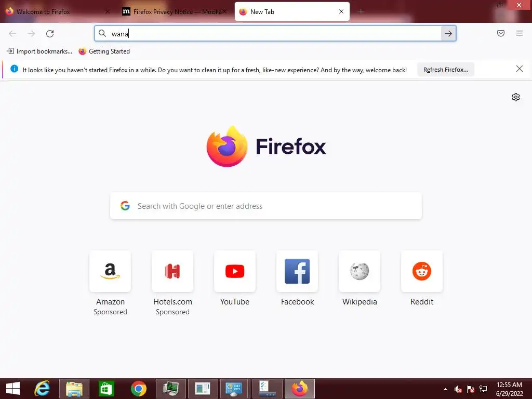Click the checklist app taskbar icon
Viewport: 532px width, 399px height.
click(268, 389)
